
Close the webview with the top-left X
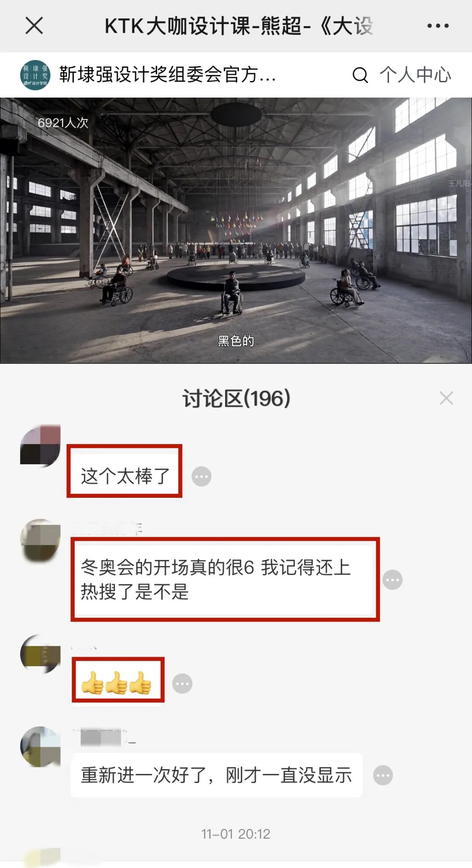(34, 25)
